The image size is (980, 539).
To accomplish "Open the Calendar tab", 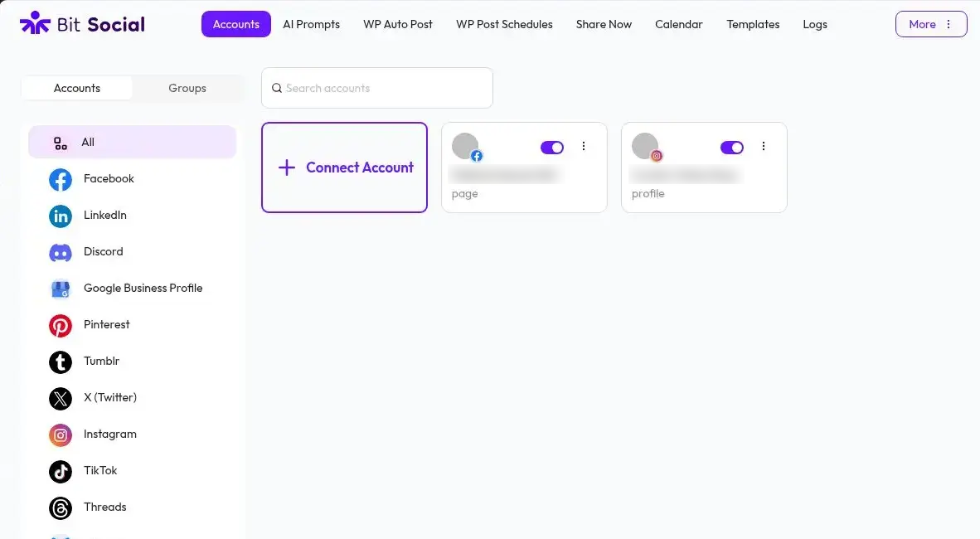I will click(679, 24).
